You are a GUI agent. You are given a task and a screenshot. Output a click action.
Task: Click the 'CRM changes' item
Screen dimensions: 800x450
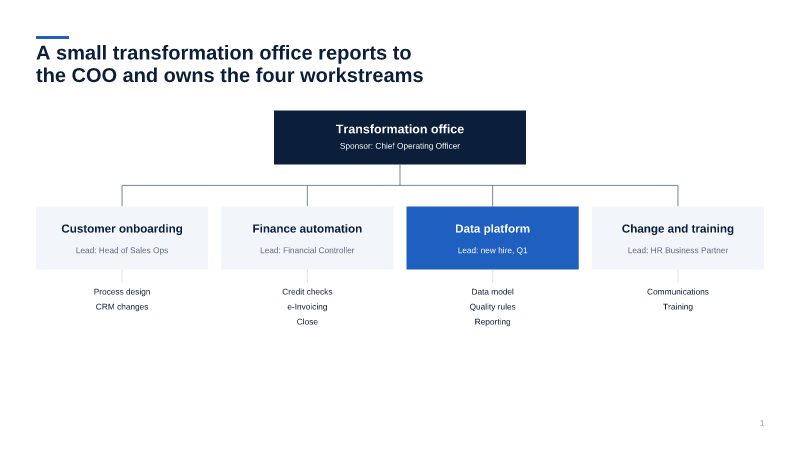(122, 307)
